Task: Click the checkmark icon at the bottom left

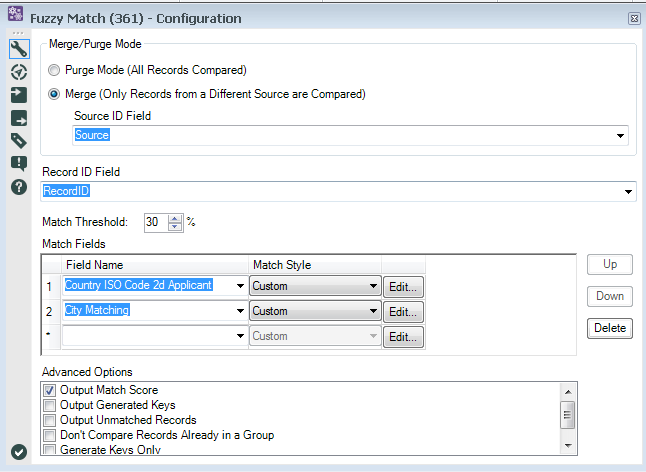Action: (x=18, y=452)
